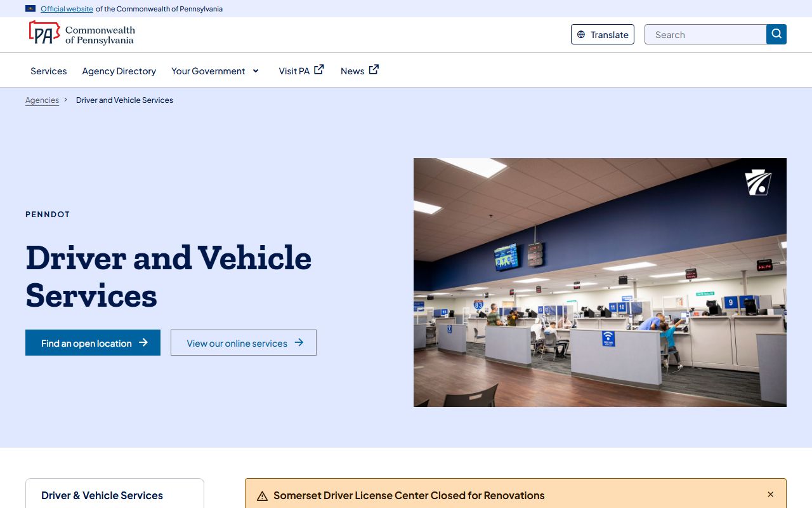Click the Pennsylvania flag icon in top banner
Screen dimensions: 812x508
30,9
